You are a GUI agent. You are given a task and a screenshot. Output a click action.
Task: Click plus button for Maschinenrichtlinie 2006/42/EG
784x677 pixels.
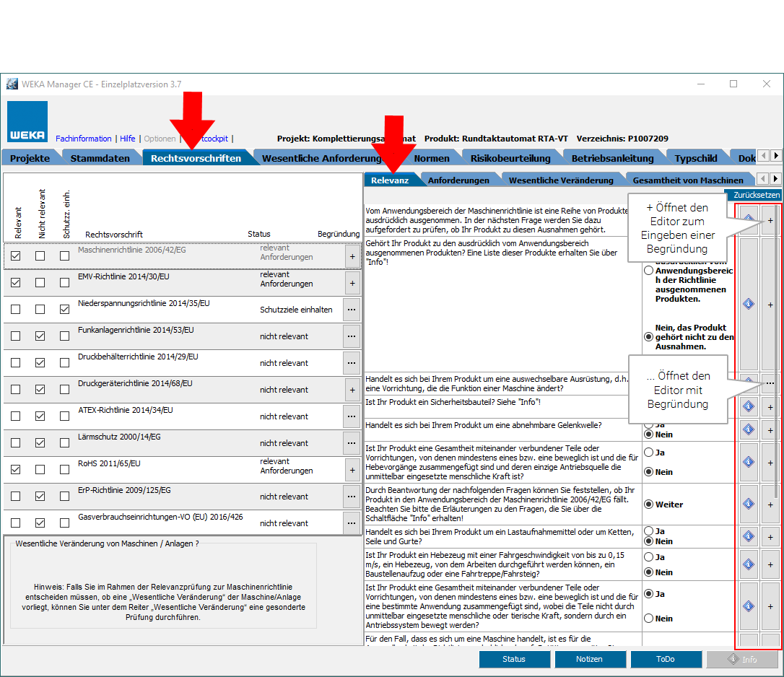(352, 256)
